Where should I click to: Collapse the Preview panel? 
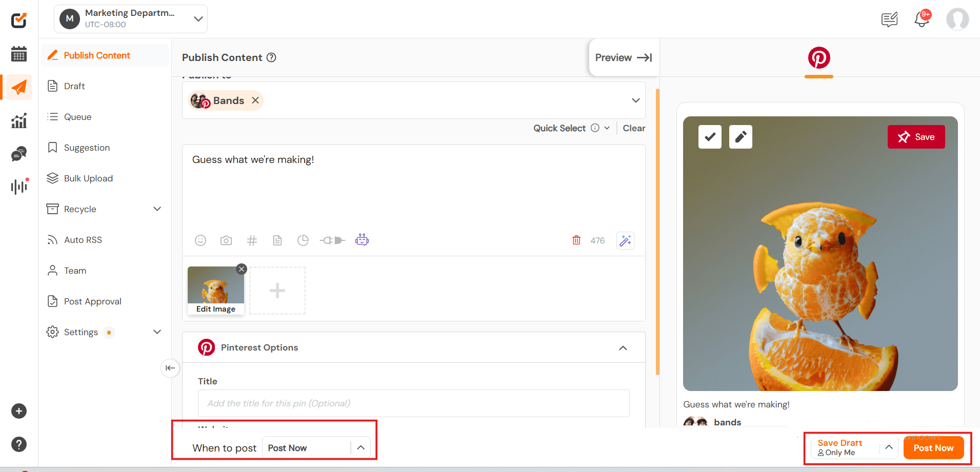624,57
